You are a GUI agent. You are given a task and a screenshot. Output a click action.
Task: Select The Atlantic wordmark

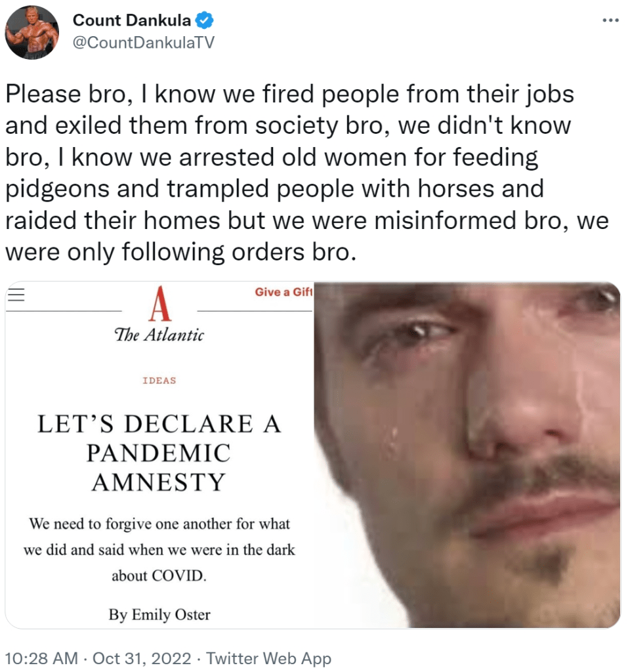pyautogui.click(x=159, y=335)
